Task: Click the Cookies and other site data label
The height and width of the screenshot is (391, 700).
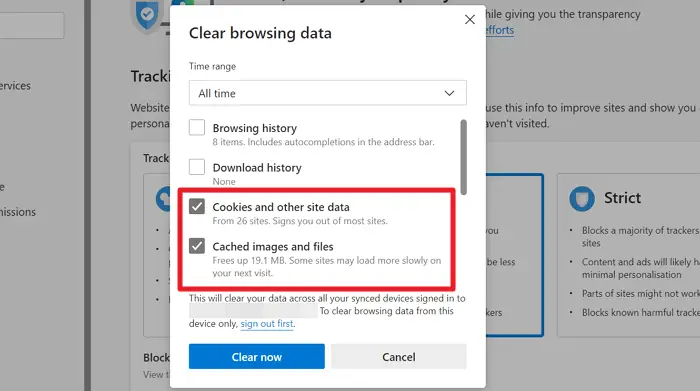Action: pyautogui.click(x=281, y=207)
